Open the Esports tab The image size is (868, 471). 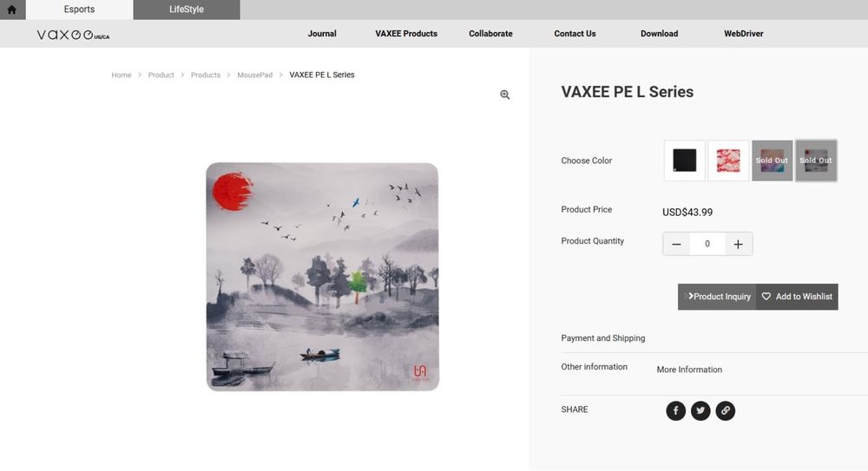79,10
